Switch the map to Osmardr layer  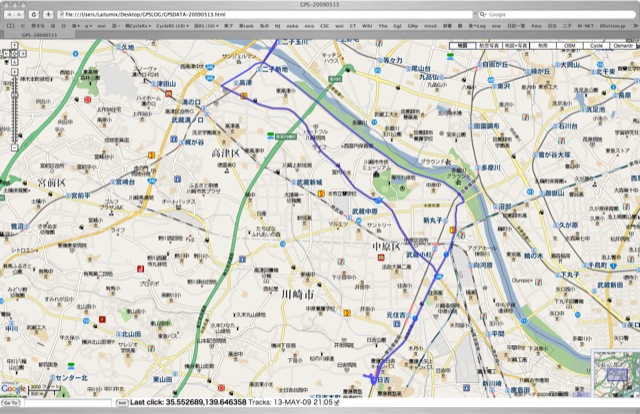623,46
